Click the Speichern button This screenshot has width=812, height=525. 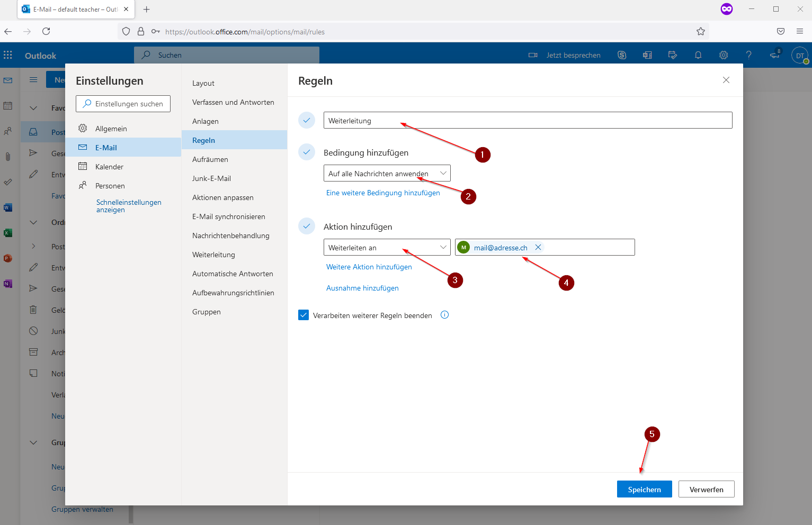click(x=644, y=490)
